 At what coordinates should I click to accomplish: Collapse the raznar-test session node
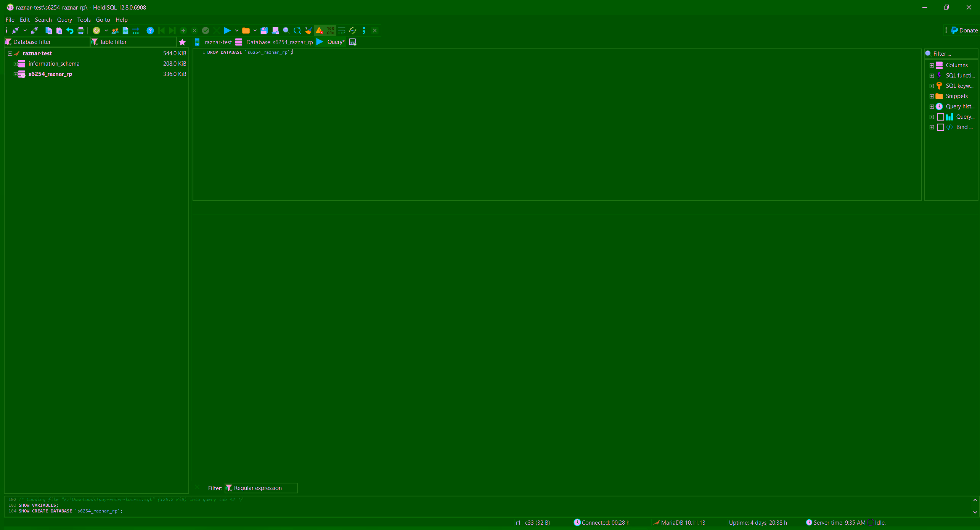[x=10, y=53]
